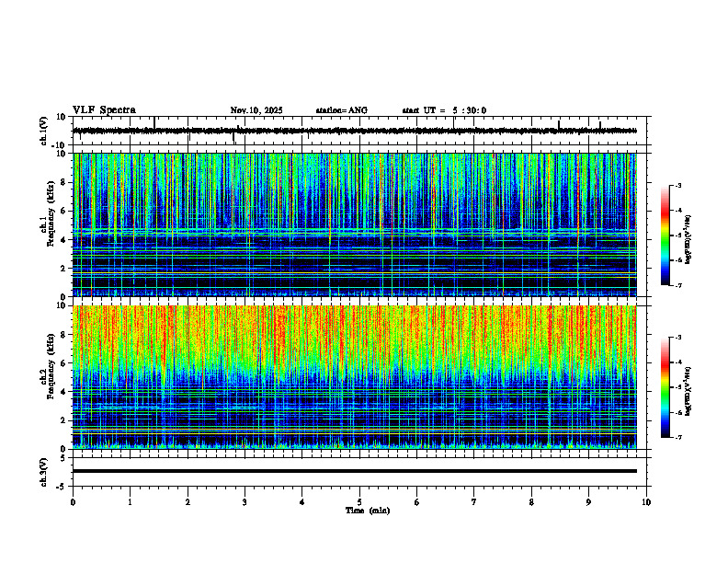Click the ch.1 spectrogram color scale bar
Image resolution: width=728 pixels, height=563 pixels.
coord(665,236)
